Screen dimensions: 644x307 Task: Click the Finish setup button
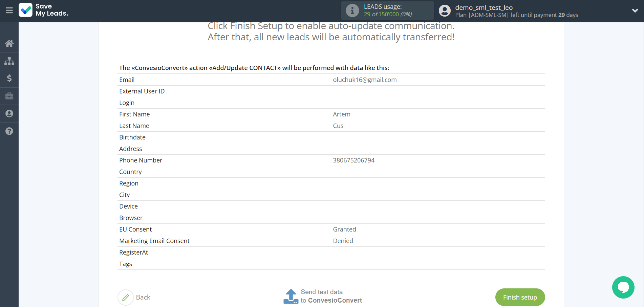point(520,297)
